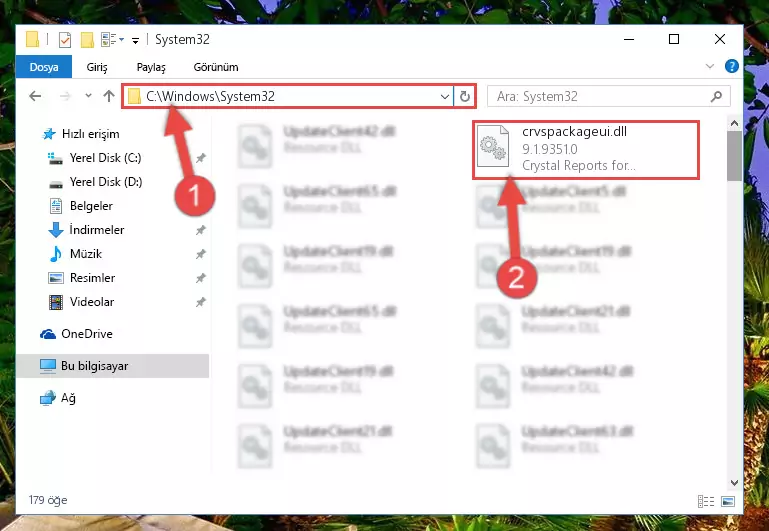The height and width of the screenshot is (531, 769).
Task: Open the Customize Quick Access Toolbar dropdown
Action: [x=135, y=40]
